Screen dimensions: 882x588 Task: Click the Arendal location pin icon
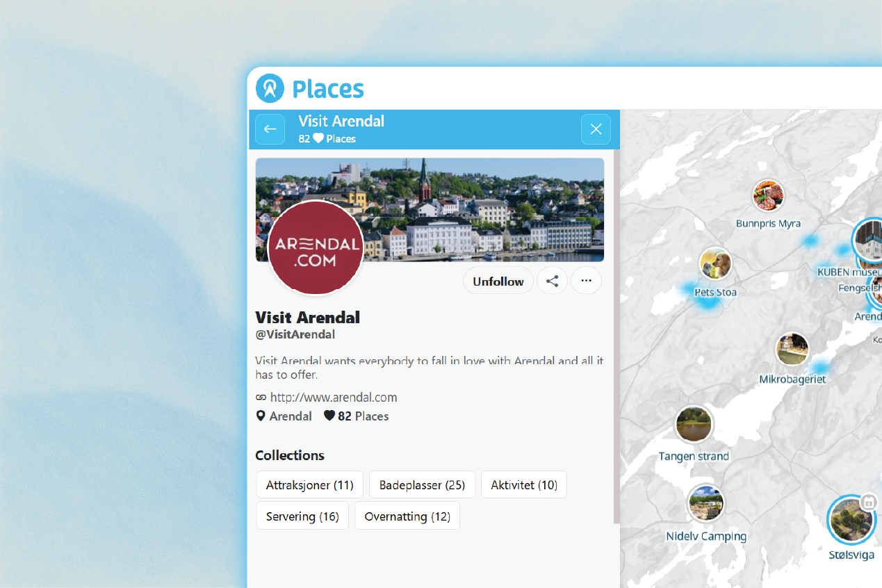coord(261,416)
